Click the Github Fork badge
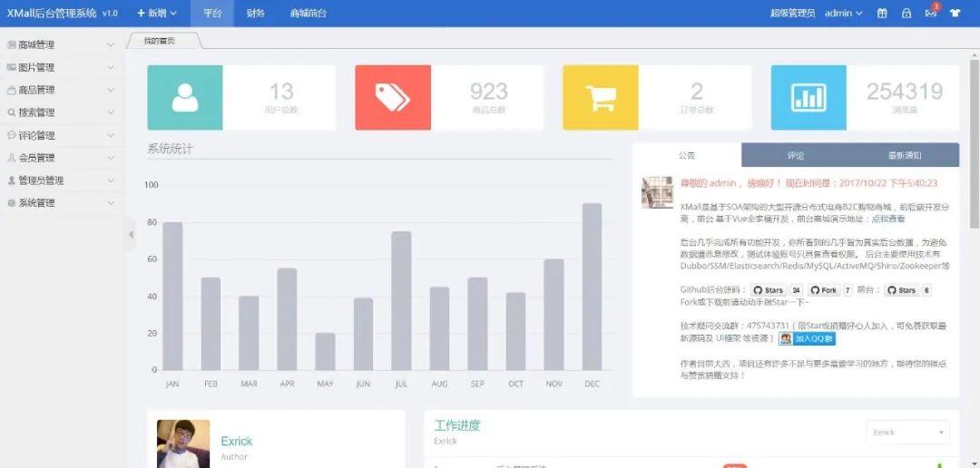980x468 pixels. point(823,290)
